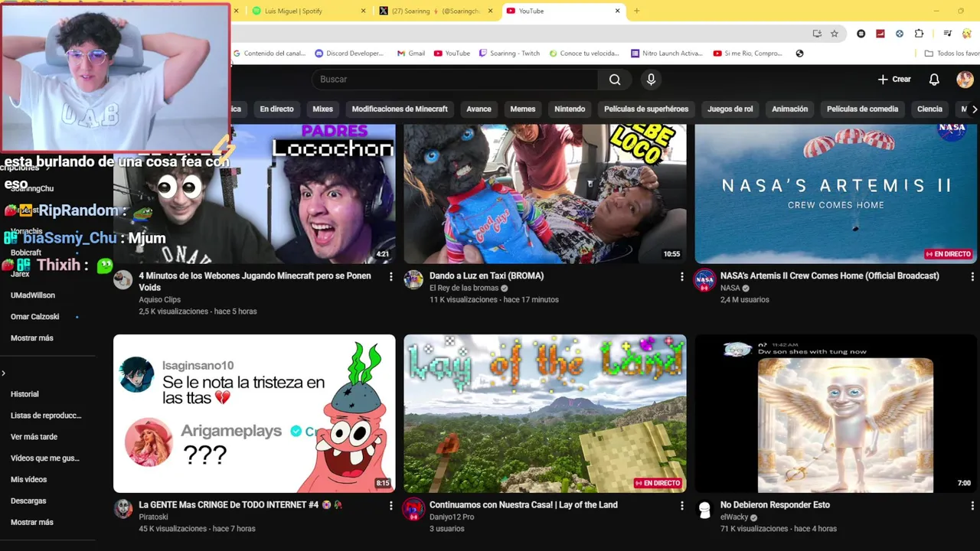
Task: Open Piratoski channel avatar
Action: [122, 509]
